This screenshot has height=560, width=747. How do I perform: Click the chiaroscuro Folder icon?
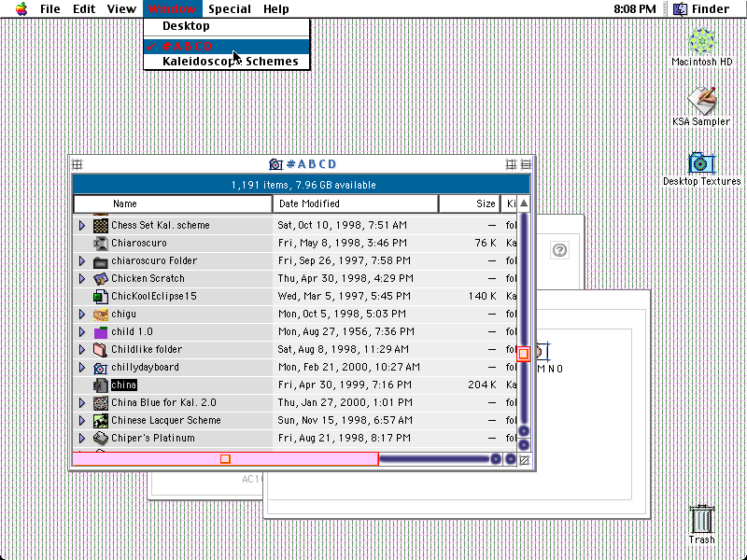coord(101,261)
